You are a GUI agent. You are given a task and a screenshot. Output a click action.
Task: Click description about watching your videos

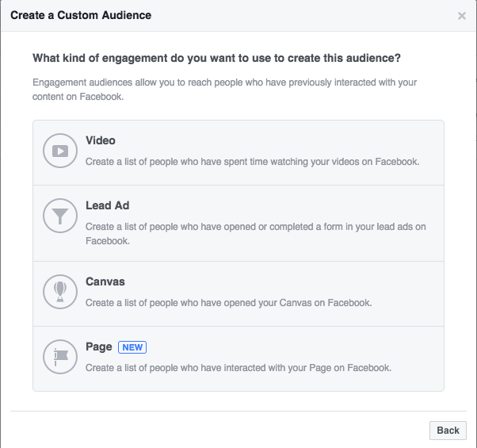click(x=252, y=162)
